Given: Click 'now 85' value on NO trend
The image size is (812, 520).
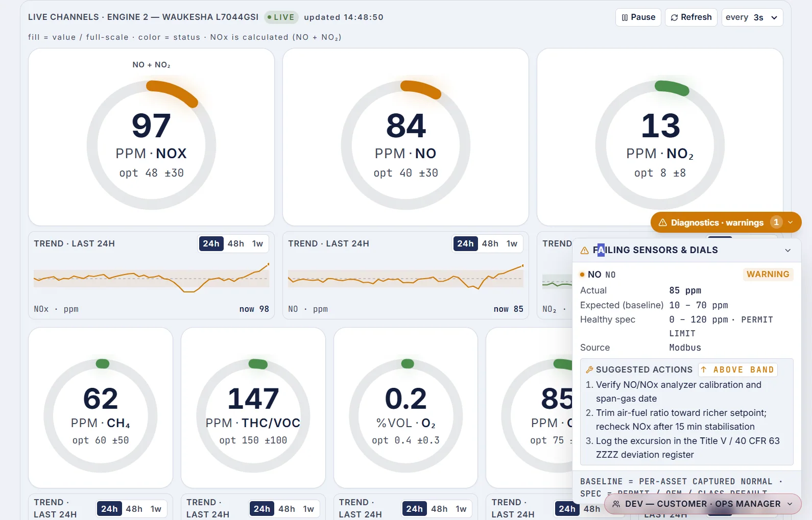Looking at the screenshot, I should pyautogui.click(x=509, y=309).
